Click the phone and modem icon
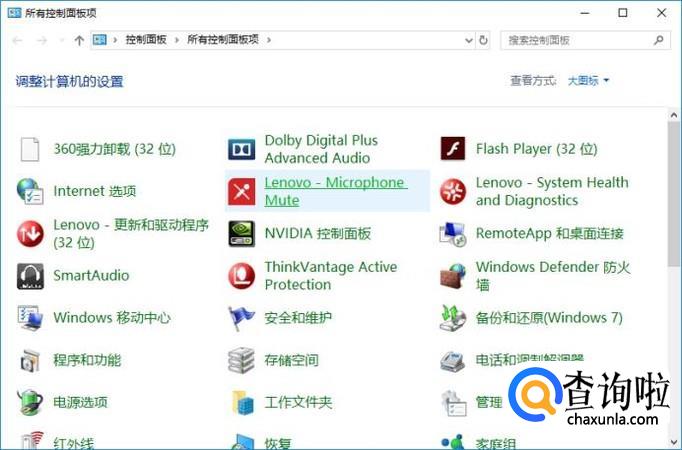The width and height of the screenshot is (682, 450). pos(452,360)
